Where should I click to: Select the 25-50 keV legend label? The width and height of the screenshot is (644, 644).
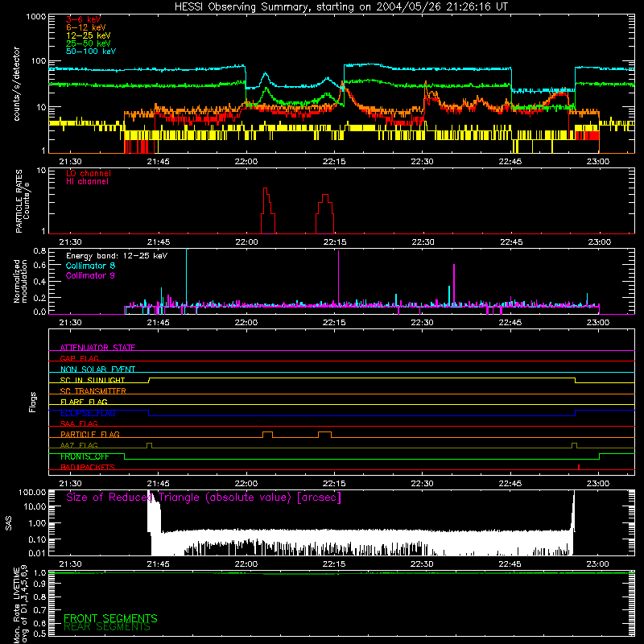(89, 43)
